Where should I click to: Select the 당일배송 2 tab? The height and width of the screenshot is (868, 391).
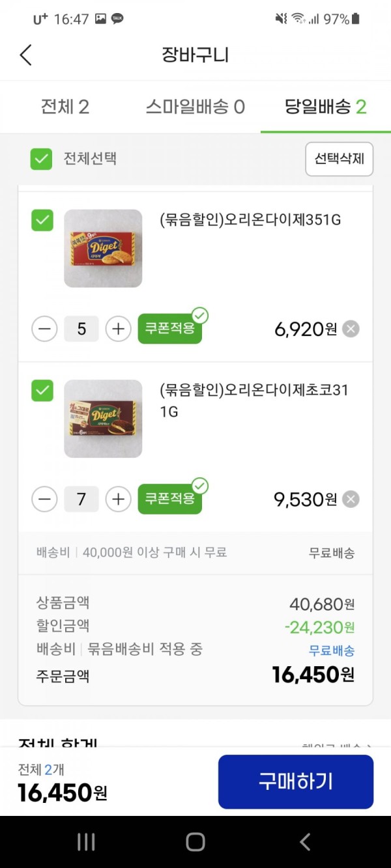pos(326,107)
